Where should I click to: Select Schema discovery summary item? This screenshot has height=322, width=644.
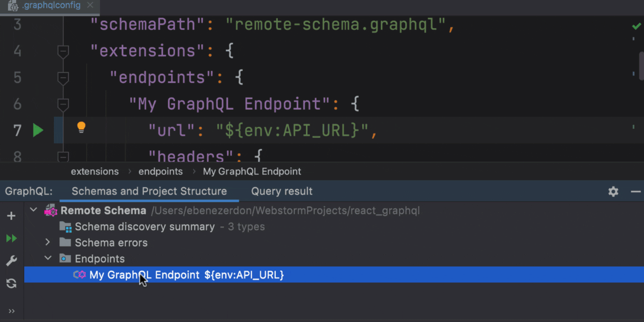pos(144,227)
